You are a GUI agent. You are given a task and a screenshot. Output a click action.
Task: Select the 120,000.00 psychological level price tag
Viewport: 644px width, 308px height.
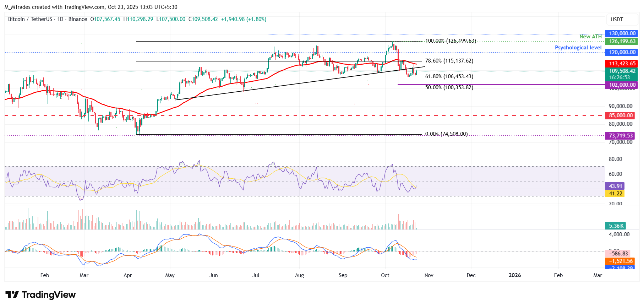tap(622, 52)
